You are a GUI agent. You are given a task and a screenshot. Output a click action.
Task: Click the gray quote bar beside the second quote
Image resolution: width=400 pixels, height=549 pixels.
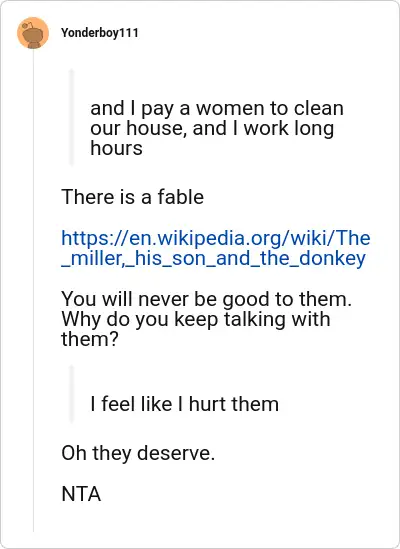[x=71, y=395]
